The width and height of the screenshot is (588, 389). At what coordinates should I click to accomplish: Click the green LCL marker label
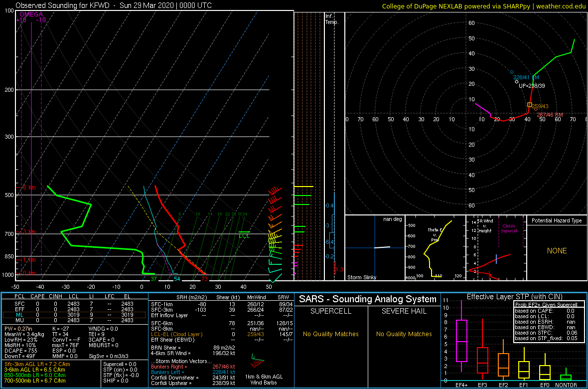click(x=245, y=235)
